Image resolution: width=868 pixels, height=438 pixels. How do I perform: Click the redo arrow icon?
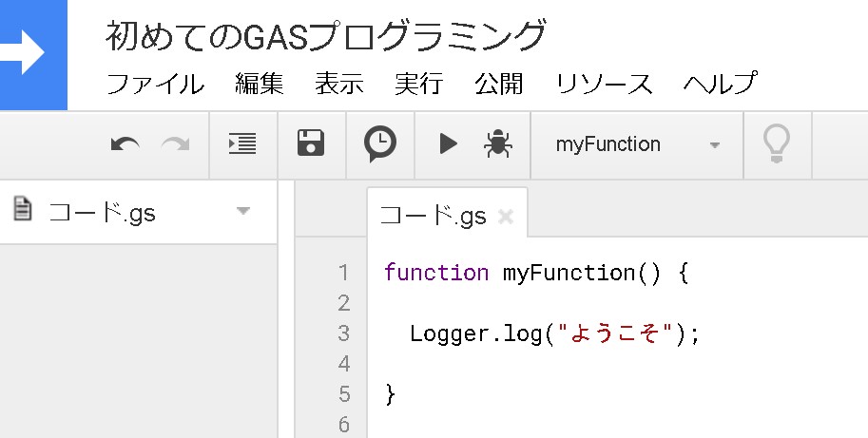tap(175, 144)
